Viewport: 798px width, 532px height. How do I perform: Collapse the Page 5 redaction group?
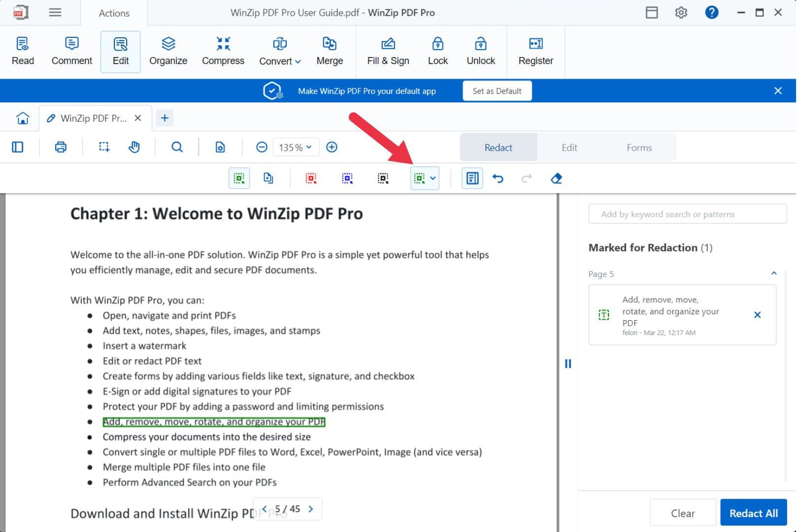[x=773, y=273]
